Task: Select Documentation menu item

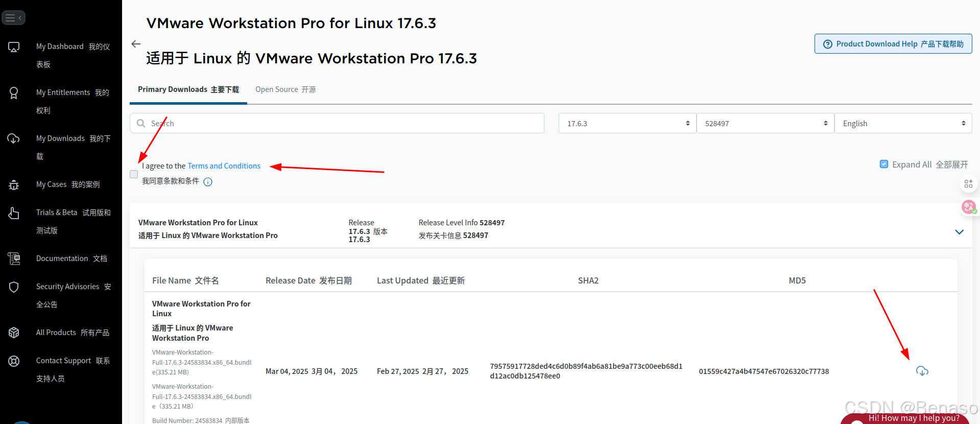Action: tap(71, 258)
